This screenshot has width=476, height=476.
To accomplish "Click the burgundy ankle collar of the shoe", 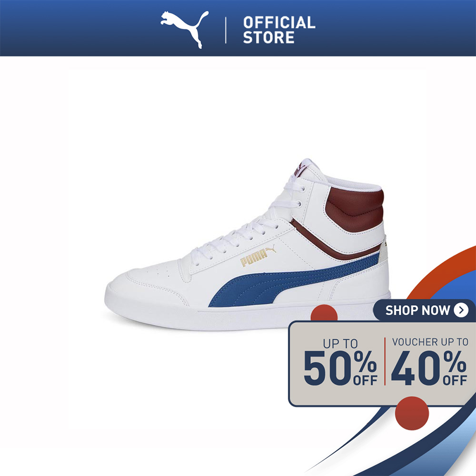I will 354,209.
